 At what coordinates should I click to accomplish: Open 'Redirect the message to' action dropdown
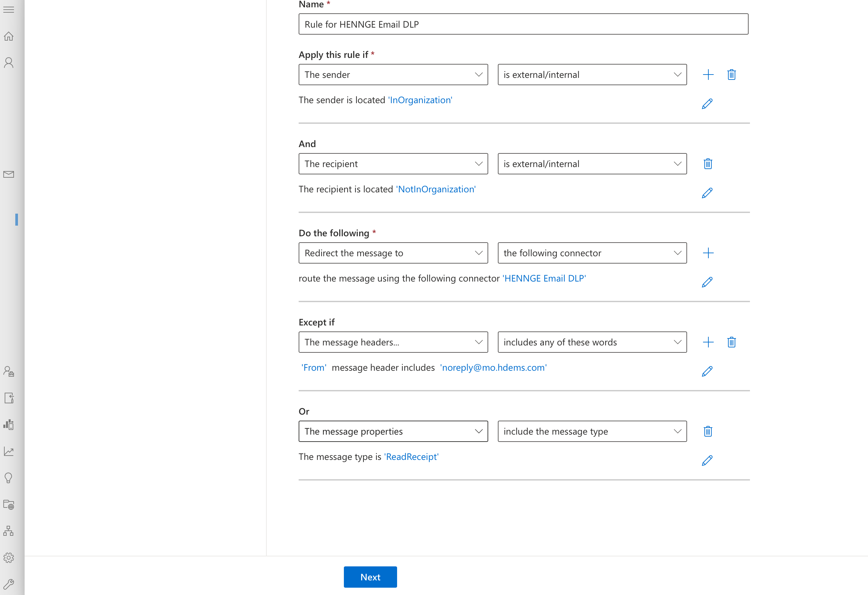(x=393, y=253)
